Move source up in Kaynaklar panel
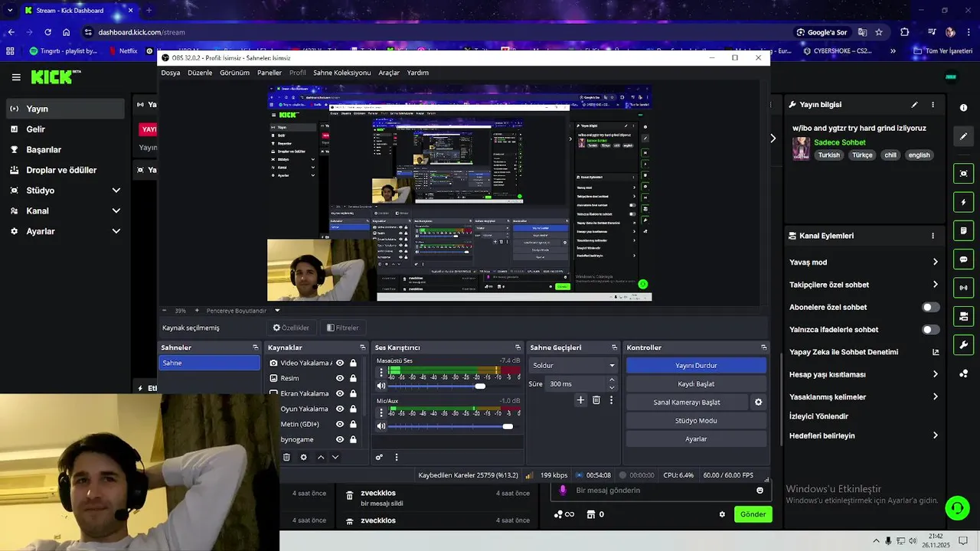 tap(321, 457)
